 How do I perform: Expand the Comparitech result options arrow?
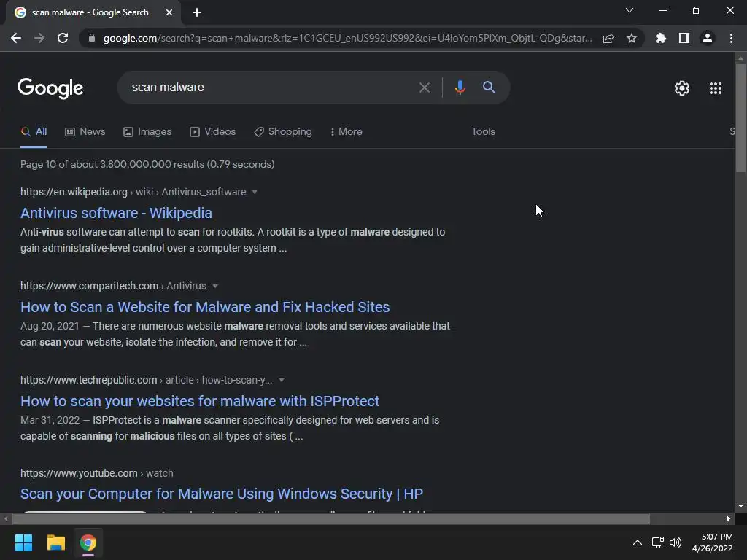point(215,286)
